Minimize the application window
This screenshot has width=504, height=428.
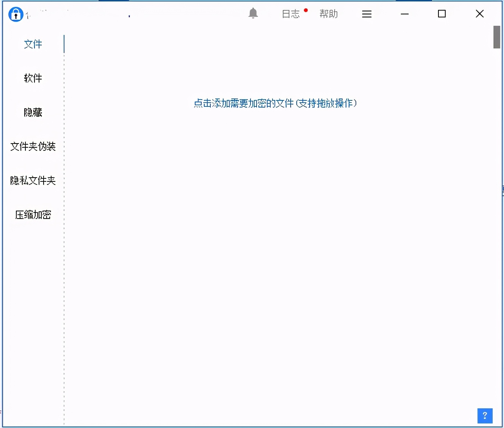pos(405,14)
